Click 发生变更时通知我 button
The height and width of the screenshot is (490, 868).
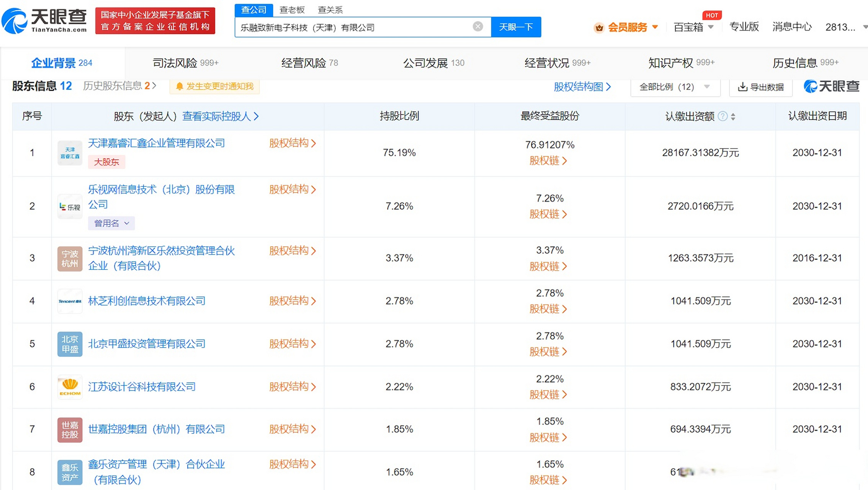(x=214, y=87)
